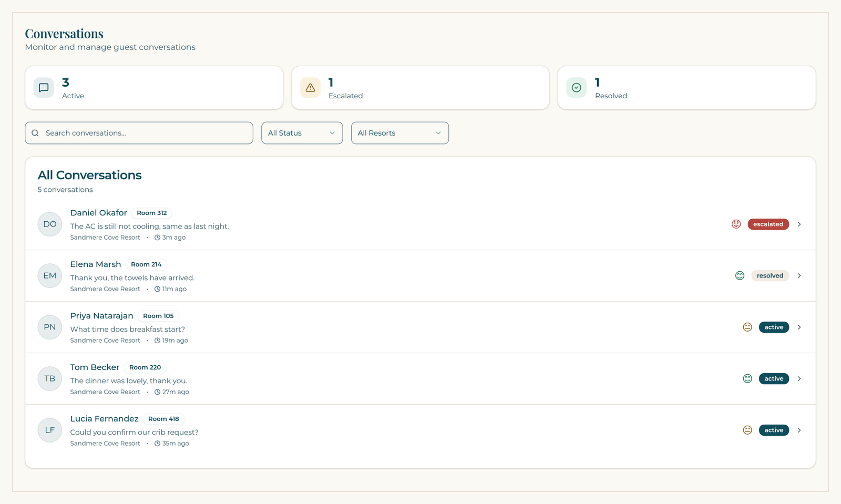Click the active badge for Lucia Fernandez

click(x=774, y=430)
